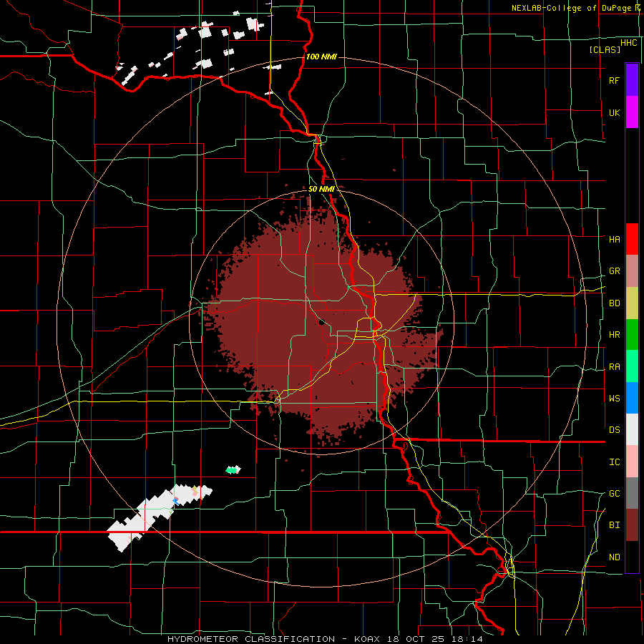The image size is (644, 644).
Task: Pick the mint green RA legend swatch
Action: click(x=632, y=366)
